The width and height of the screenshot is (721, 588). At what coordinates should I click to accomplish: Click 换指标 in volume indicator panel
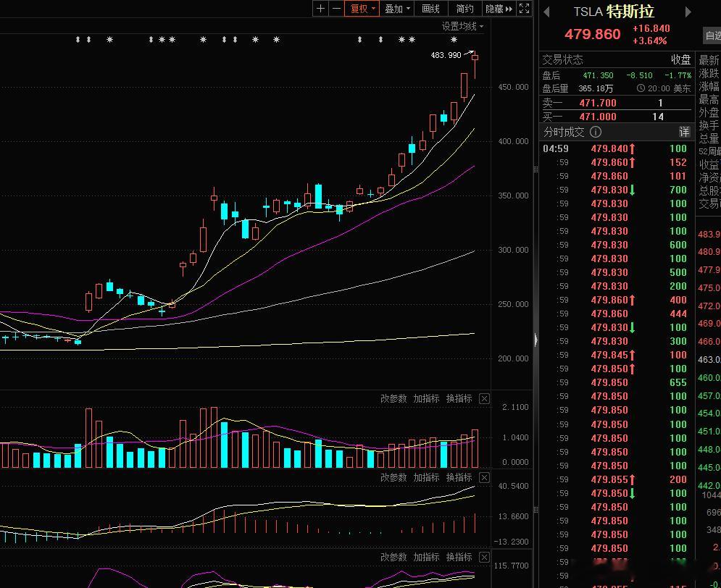pyautogui.click(x=459, y=398)
